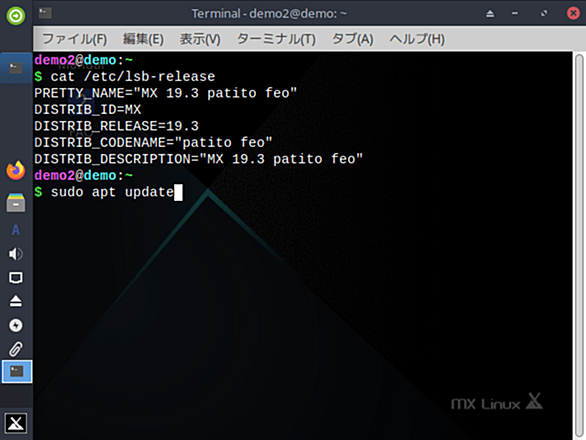Click the PRETTY_NAME output line

166,93
